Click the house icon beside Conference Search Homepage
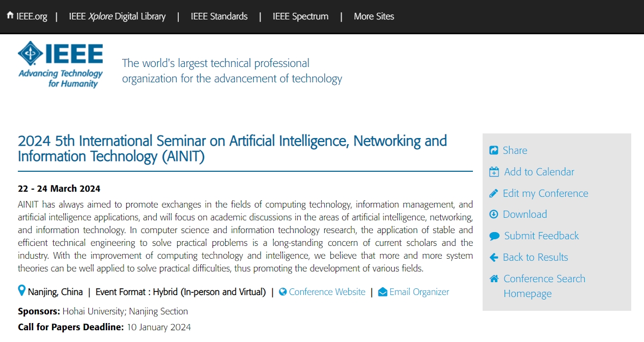Screen dimensions: 644x342 click(x=494, y=279)
